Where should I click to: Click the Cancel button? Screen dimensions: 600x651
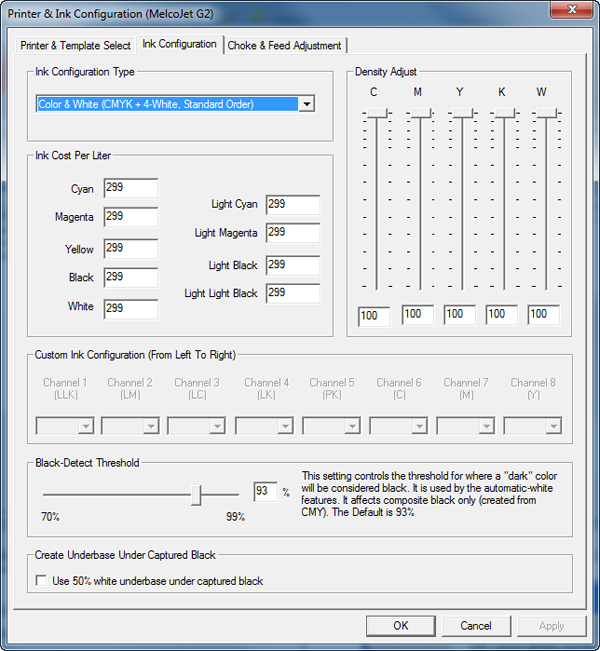pyautogui.click(x=476, y=626)
